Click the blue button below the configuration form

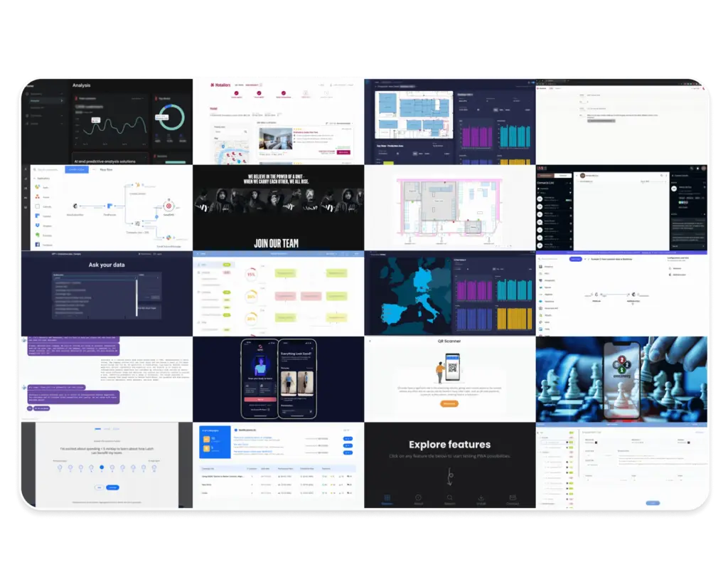(x=653, y=503)
